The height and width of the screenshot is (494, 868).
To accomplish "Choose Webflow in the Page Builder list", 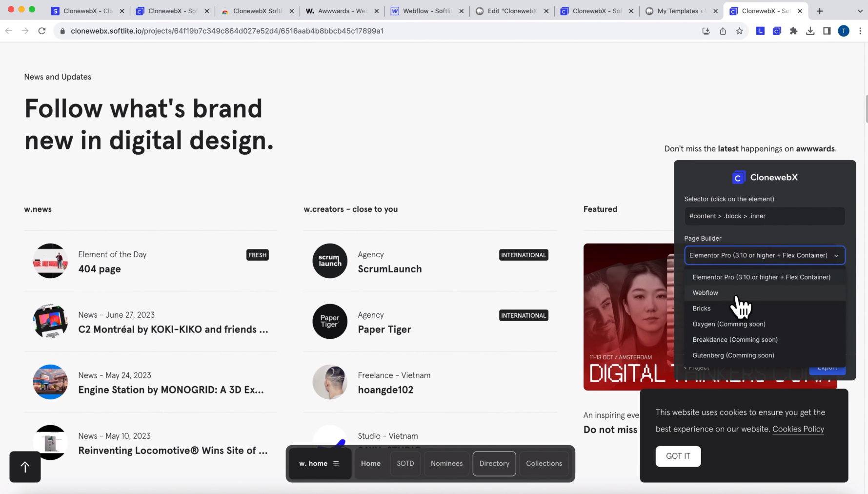I will pos(765,293).
